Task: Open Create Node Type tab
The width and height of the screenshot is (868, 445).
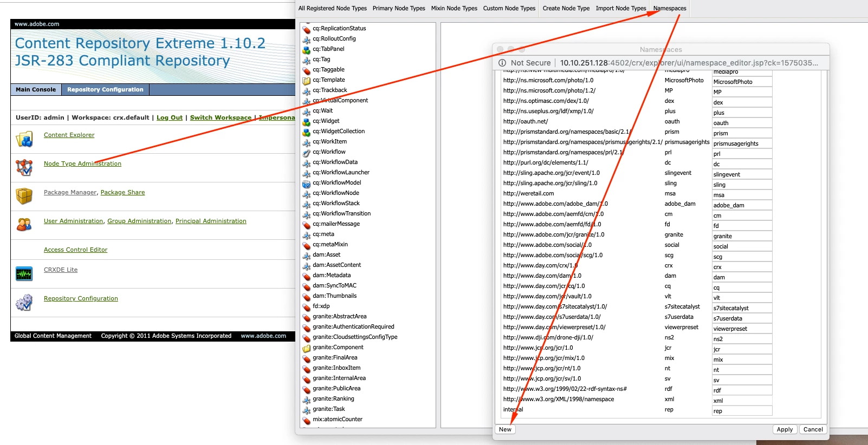Action: (x=566, y=8)
